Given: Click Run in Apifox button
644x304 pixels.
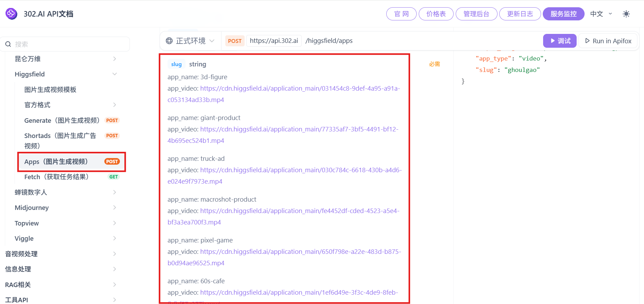Looking at the screenshot, I should pyautogui.click(x=608, y=41).
